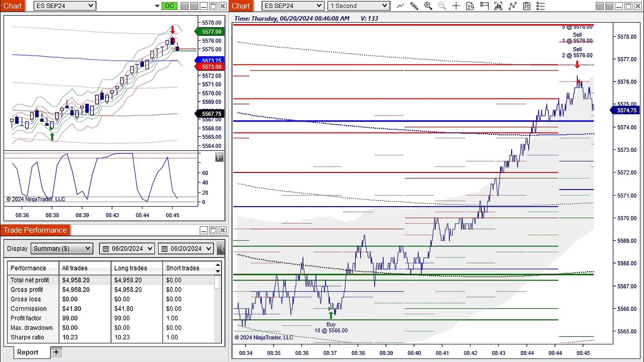Click the 5574.75 current price marker on right axis

pos(625,111)
